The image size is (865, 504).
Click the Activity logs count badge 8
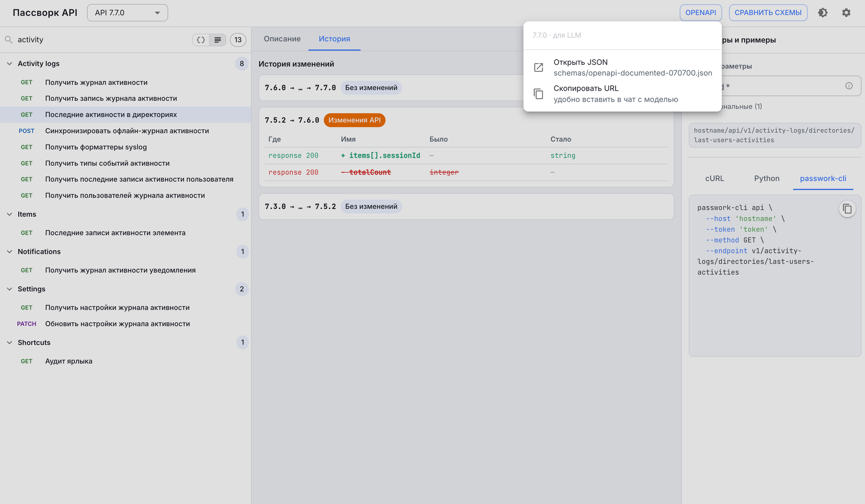(242, 64)
